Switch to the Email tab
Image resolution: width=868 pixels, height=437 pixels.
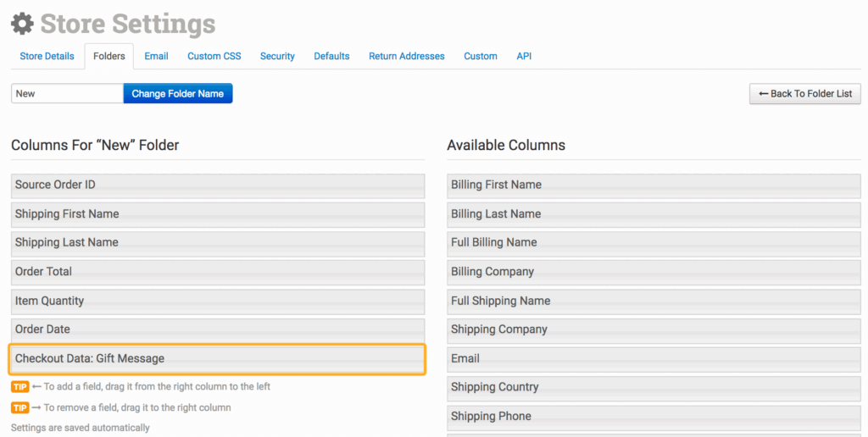[x=156, y=56]
